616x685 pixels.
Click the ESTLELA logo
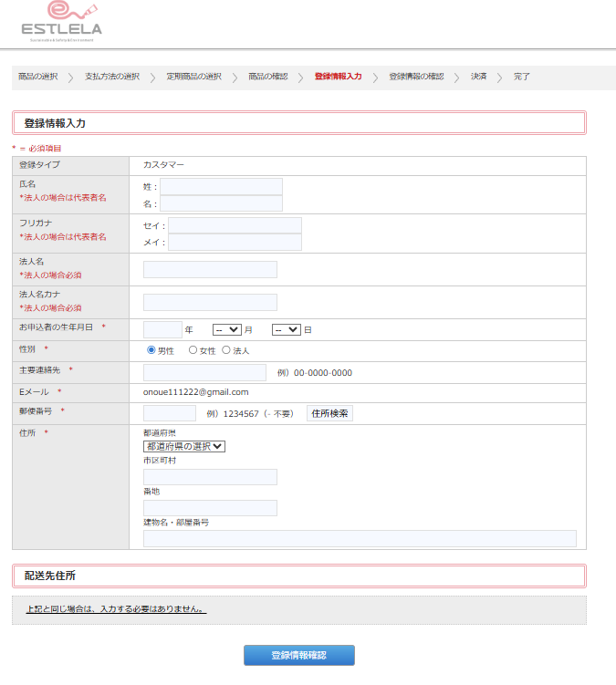(61, 23)
